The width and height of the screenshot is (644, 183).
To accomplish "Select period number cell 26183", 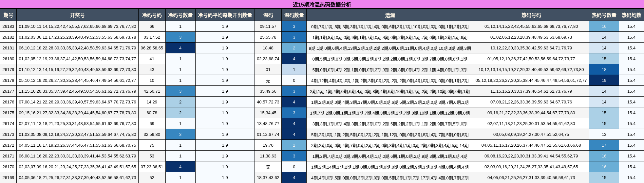I will pos(8,27).
